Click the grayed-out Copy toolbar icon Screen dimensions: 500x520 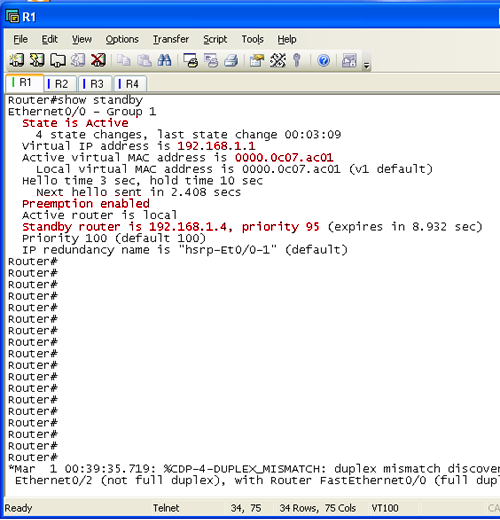(124, 60)
